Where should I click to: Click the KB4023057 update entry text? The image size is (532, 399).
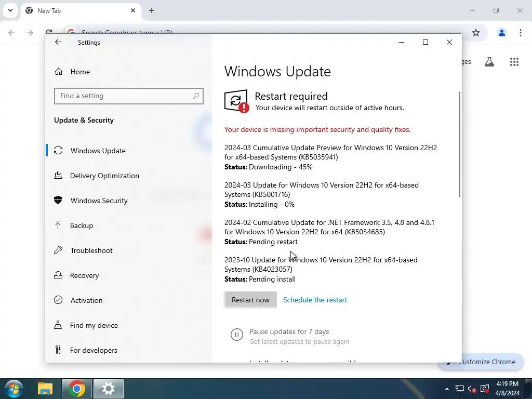321,264
